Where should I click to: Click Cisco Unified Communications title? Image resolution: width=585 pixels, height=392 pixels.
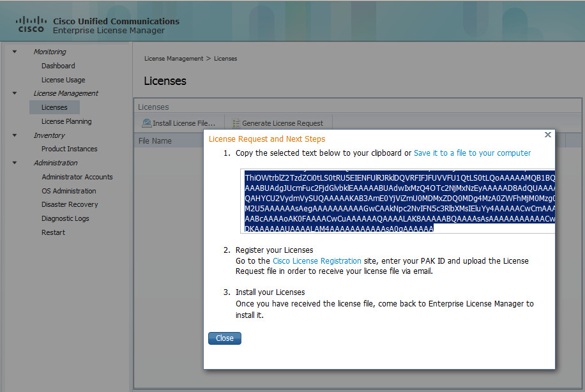coord(116,21)
